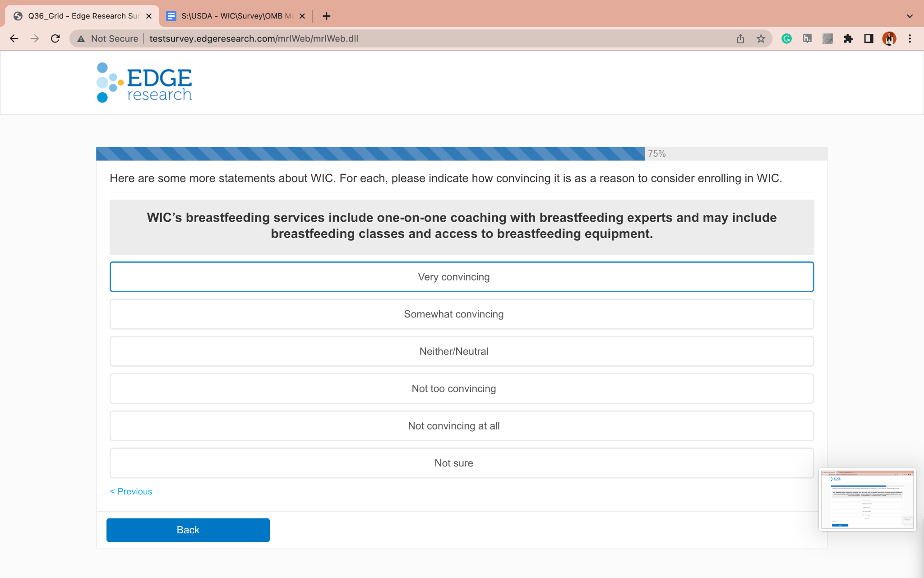Click the 75% survey progress bar

tap(370, 154)
